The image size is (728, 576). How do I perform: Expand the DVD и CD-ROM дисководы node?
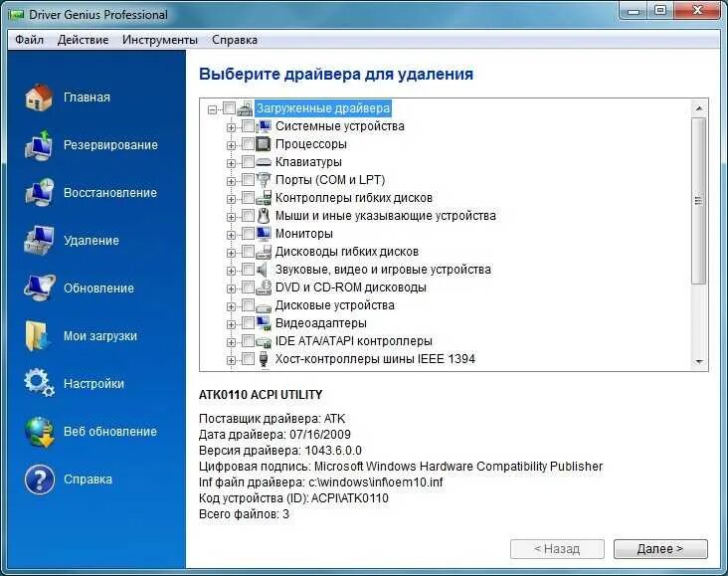[231, 288]
